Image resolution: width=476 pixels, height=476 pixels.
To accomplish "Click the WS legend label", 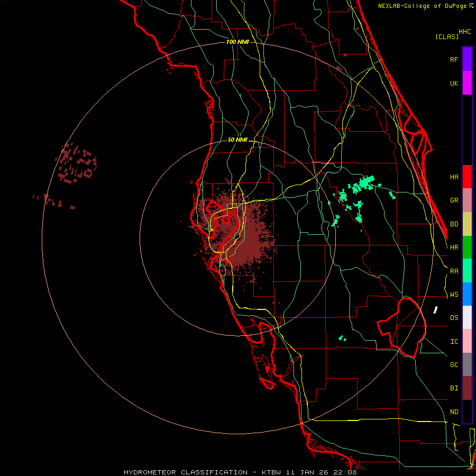I will pyautogui.click(x=454, y=295).
